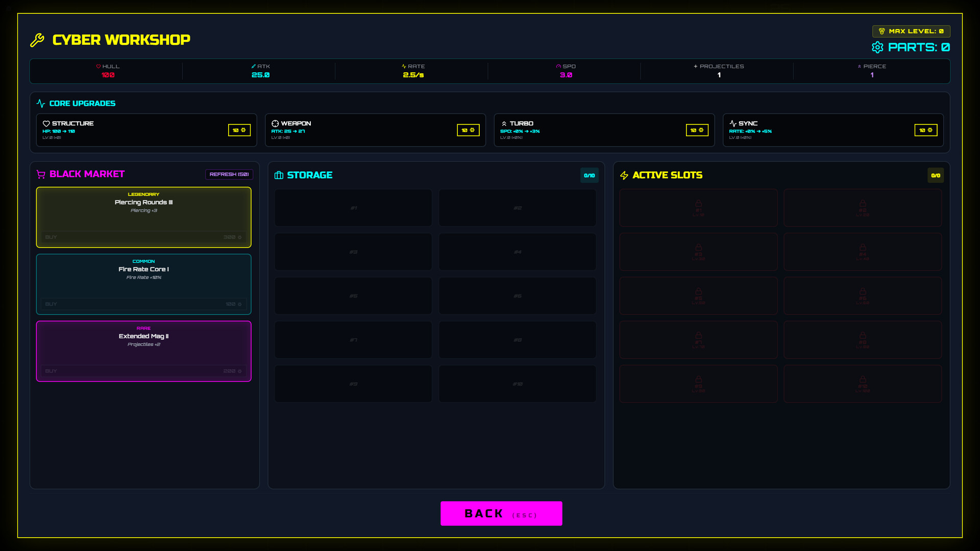Click the shopping cart icon beside Black Market

[x=40, y=174]
